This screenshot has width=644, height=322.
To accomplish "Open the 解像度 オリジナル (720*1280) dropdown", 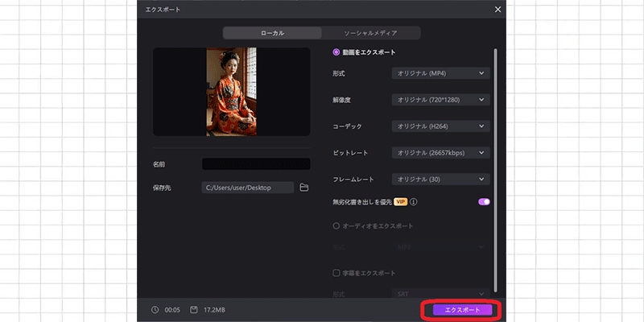I will (440, 100).
